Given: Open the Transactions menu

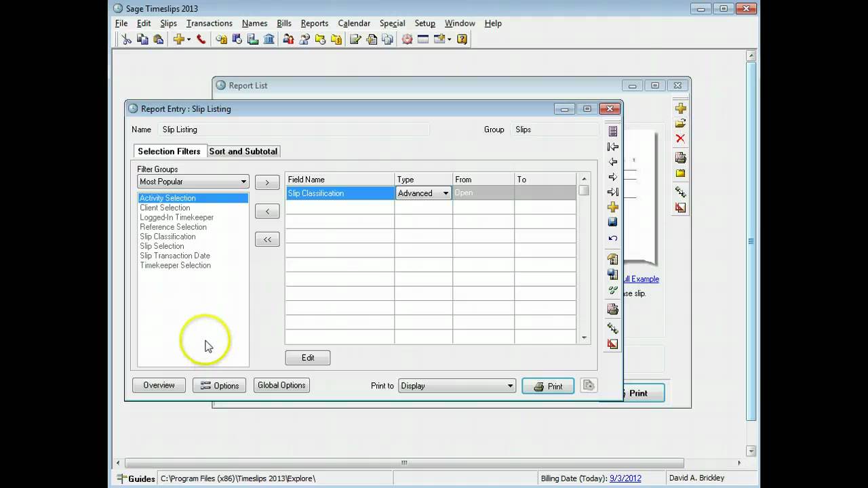Looking at the screenshot, I should (x=210, y=23).
